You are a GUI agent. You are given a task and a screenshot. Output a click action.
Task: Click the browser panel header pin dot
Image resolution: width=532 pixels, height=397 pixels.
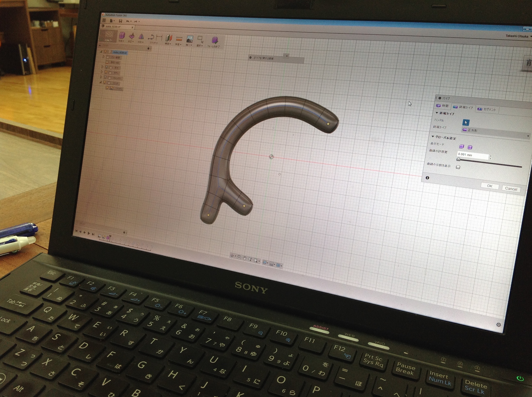pyautogui.click(x=148, y=49)
